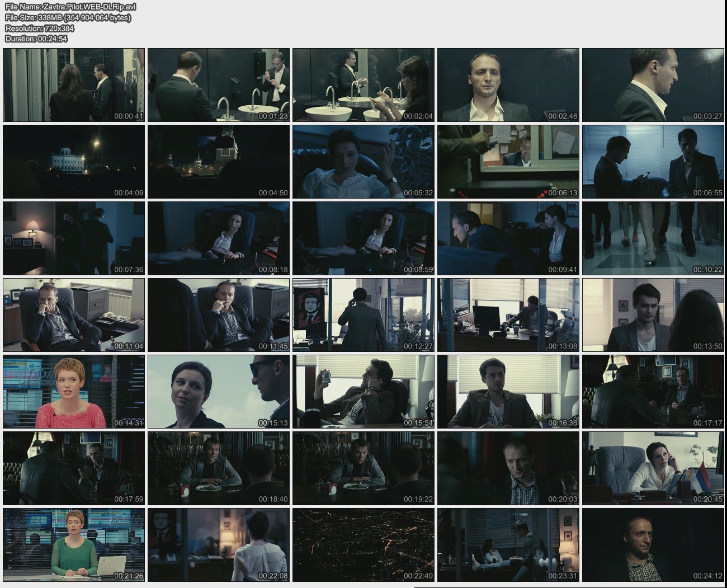Select the portrait poster frame at 00:12:27
Image resolution: width=727 pixels, height=588 pixels.
pos(363,315)
